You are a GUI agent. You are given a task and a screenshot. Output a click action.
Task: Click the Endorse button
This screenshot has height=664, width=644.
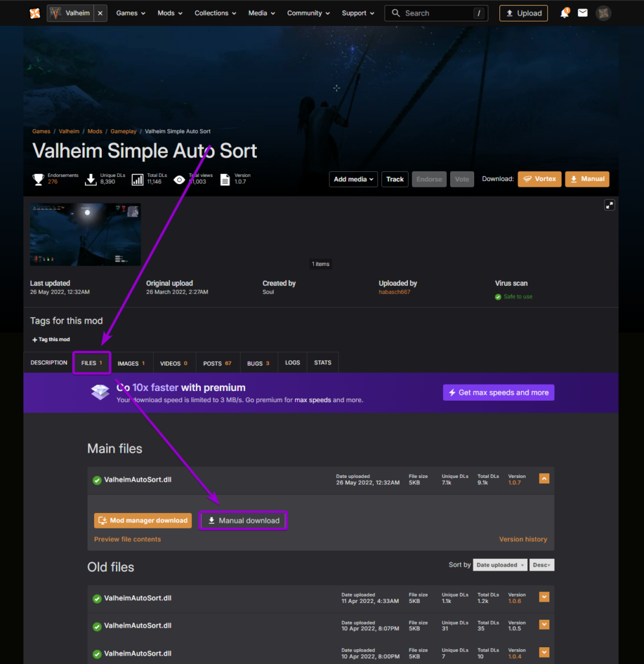click(429, 179)
